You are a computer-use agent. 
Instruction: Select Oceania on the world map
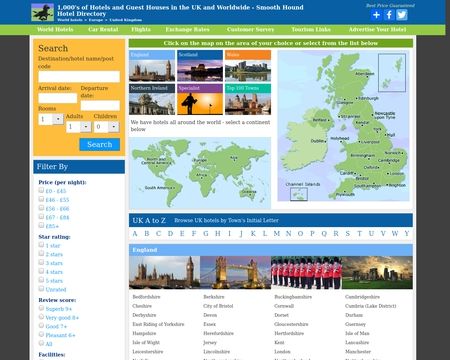[249, 192]
